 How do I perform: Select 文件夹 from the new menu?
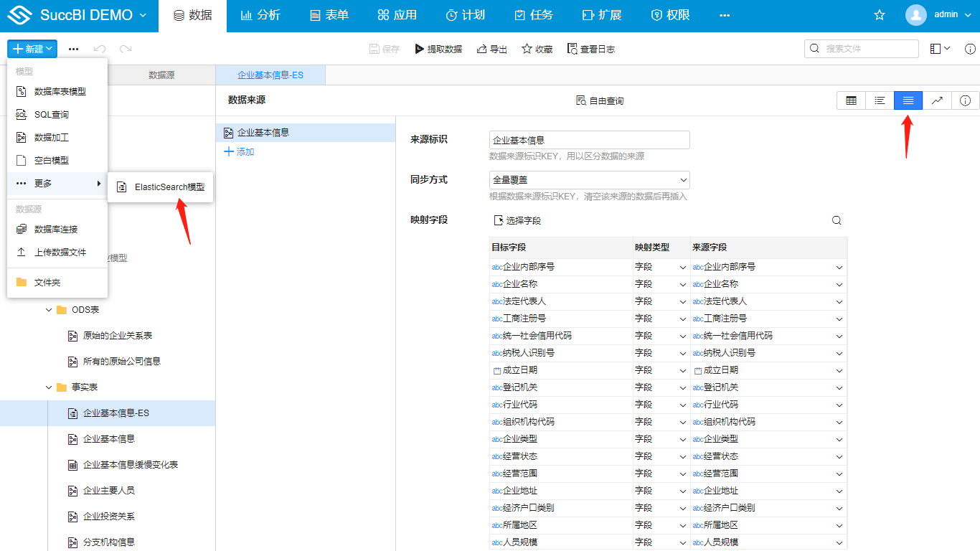click(57, 283)
